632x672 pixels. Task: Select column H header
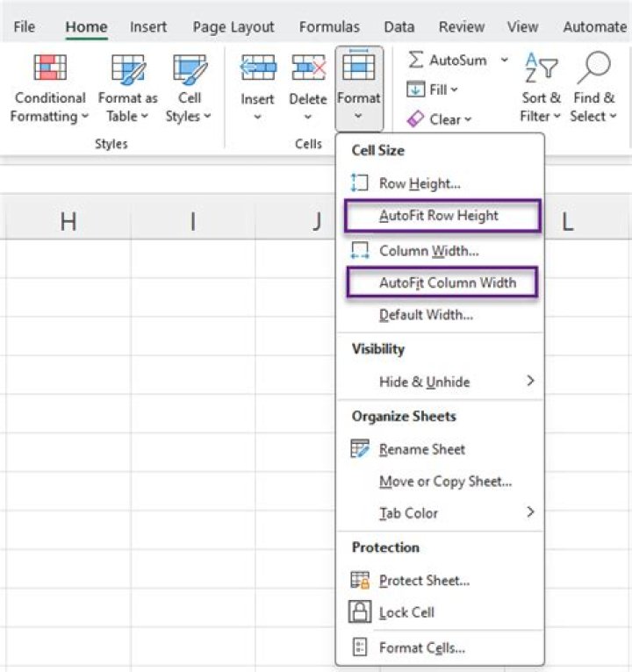(x=68, y=222)
